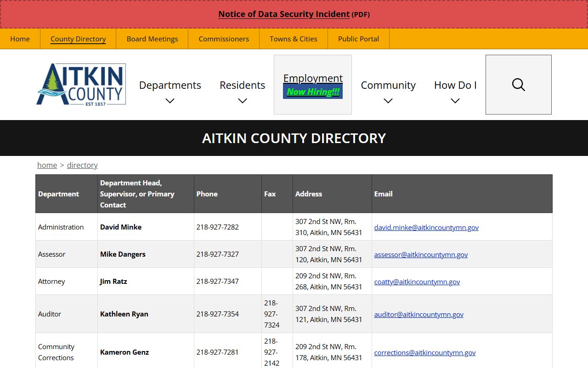Click phone number 218-927-7354
This screenshot has height=368, width=588.
pyautogui.click(x=217, y=314)
